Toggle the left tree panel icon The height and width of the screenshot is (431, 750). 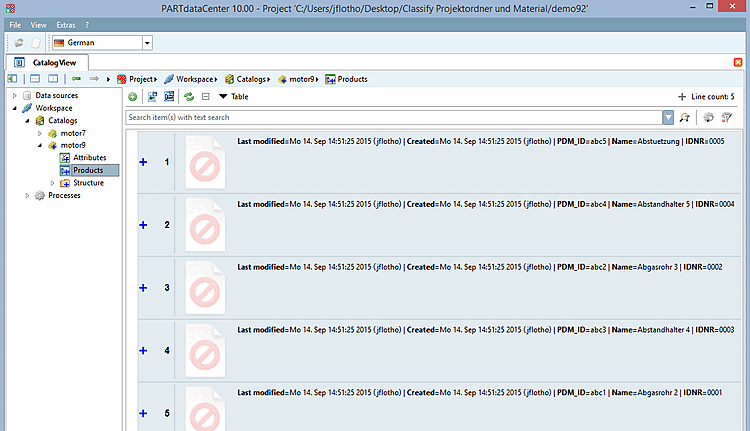12,79
